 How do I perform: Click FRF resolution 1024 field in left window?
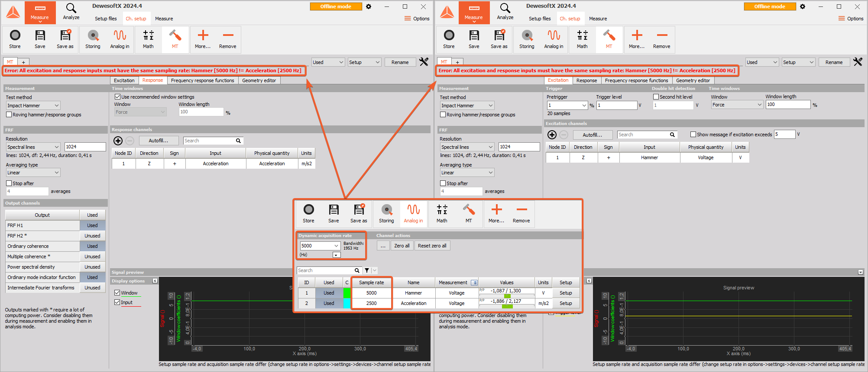point(85,147)
